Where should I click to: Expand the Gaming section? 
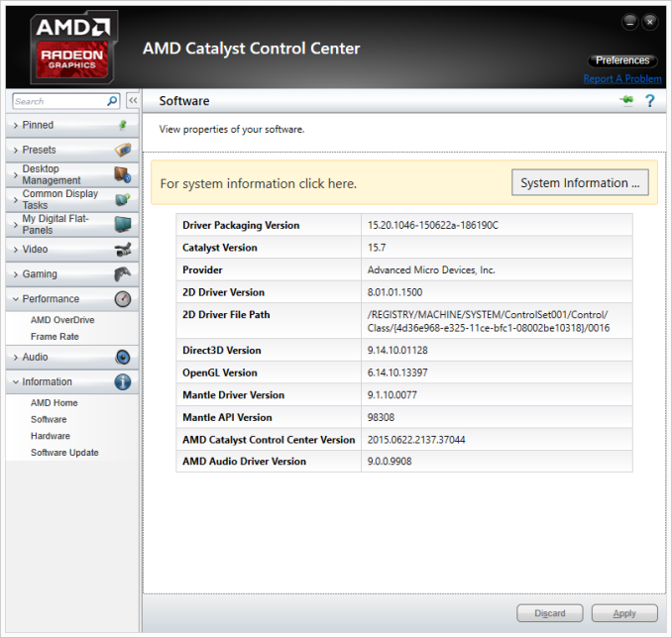click(16, 274)
